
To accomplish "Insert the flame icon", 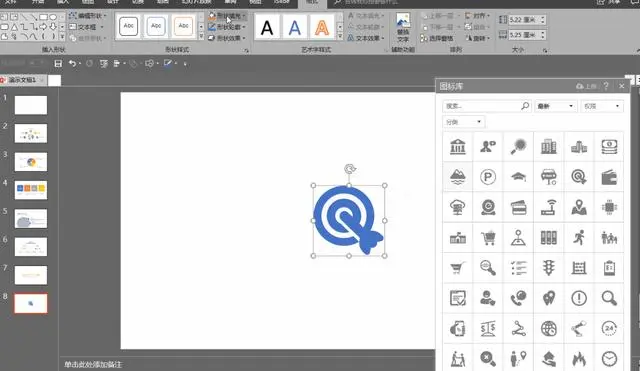I will [x=579, y=359].
